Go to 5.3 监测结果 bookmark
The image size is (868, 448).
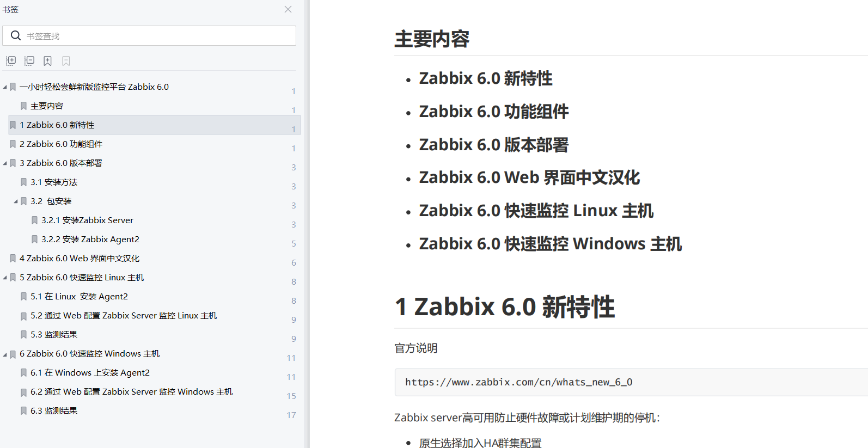54,334
